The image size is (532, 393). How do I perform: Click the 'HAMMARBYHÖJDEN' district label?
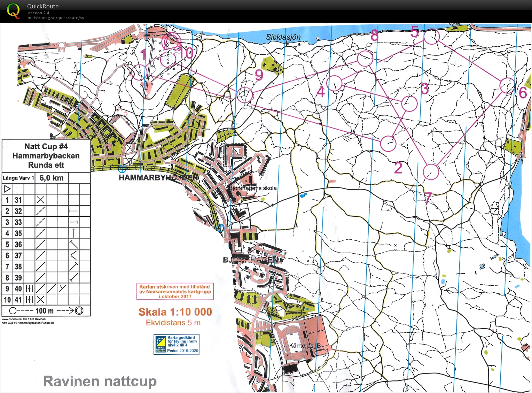pos(158,177)
